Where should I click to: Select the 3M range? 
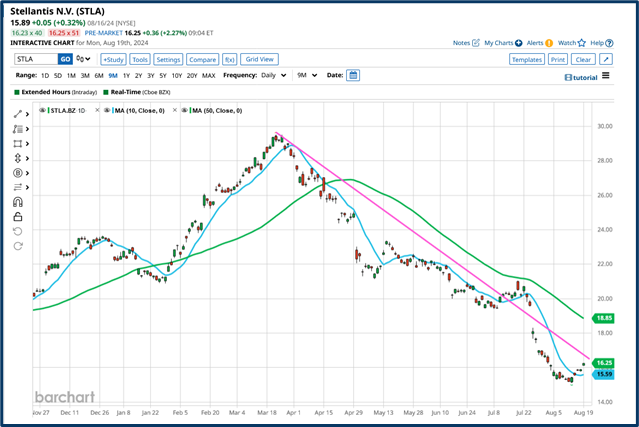tap(85, 75)
